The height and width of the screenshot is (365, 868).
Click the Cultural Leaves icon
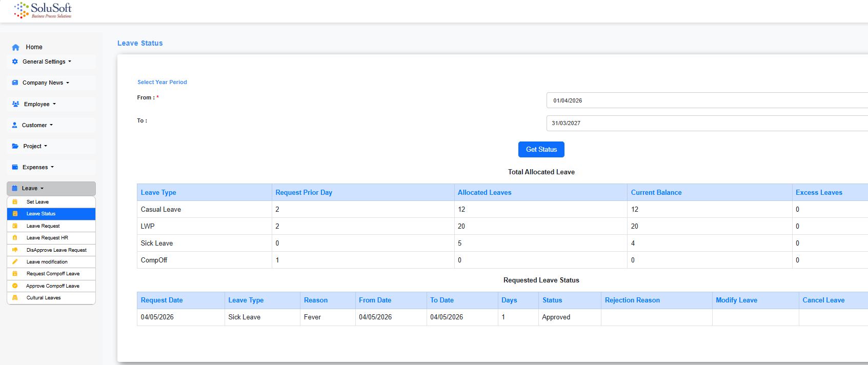pyautogui.click(x=15, y=298)
